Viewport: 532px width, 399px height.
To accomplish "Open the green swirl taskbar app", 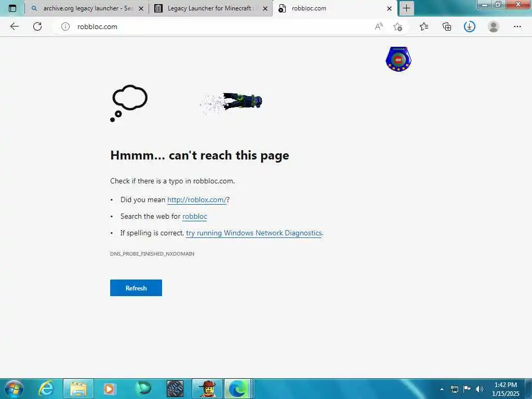I will (x=143, y=389).
